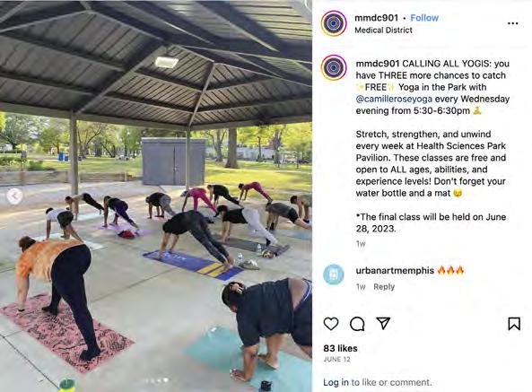Screen dimensions: 532x392
Task: Open the Medical District location link
Action: [x=383, y=30]
